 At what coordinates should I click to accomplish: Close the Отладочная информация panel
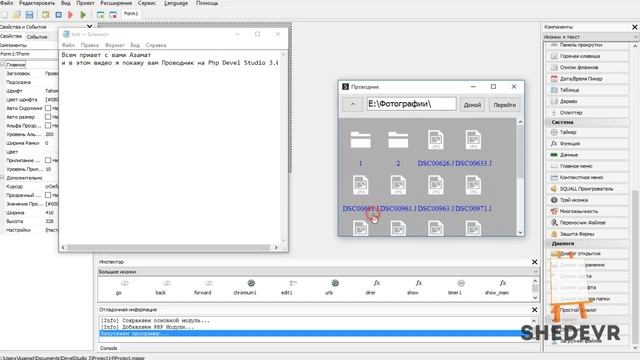pyautogui.click(x=535, y=310)
